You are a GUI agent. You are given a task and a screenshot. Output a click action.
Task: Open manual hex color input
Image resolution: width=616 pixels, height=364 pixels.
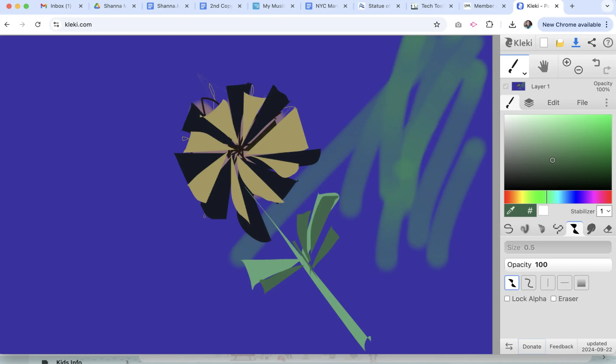coord(530,210)
